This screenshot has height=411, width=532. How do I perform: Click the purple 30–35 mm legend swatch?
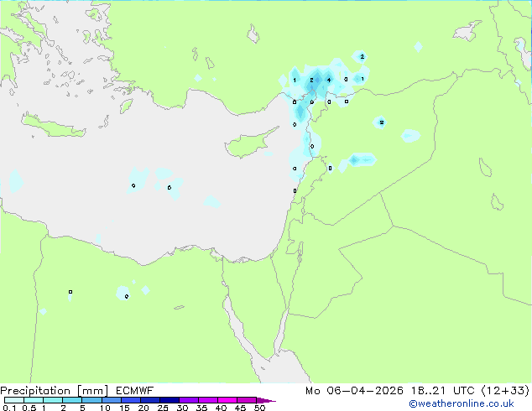(188, 400)
